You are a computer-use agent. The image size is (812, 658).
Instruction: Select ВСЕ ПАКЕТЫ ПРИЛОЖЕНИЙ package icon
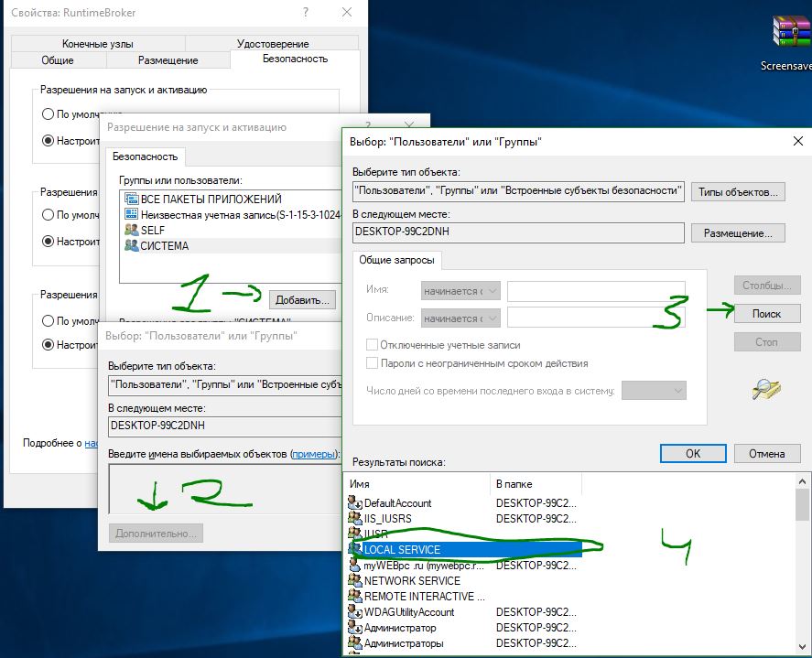coord(132,199)
